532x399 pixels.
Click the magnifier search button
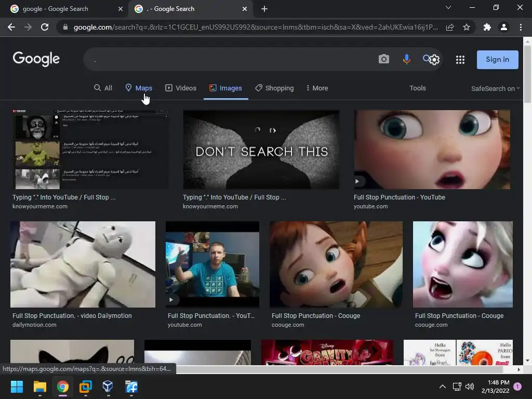(x=426, y=58)
